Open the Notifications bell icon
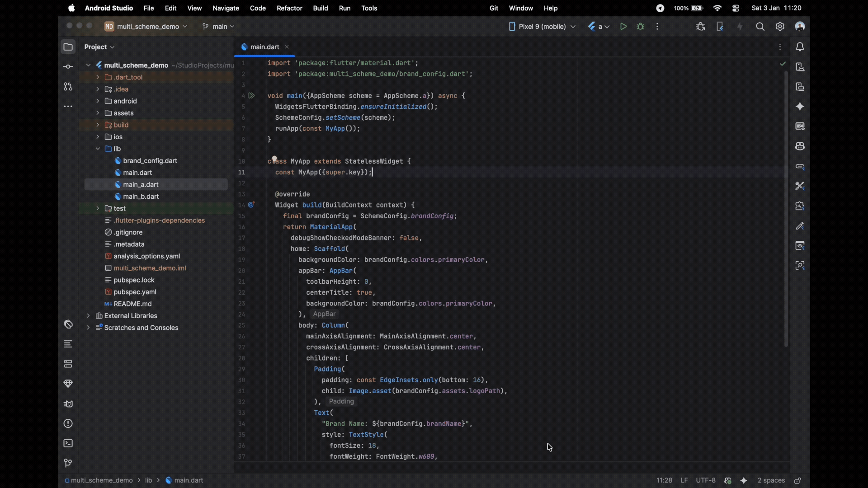868x488 pixels. (x=800, y=47)
